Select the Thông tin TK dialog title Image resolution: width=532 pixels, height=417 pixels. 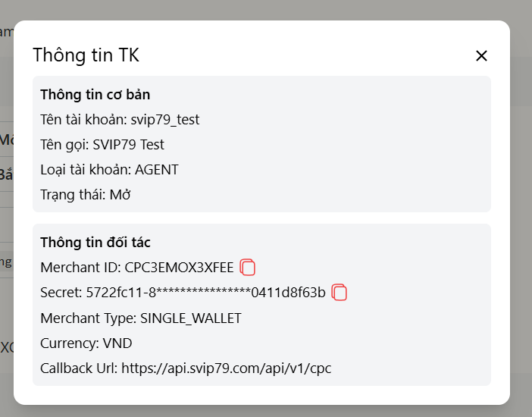tap(86, 55)
